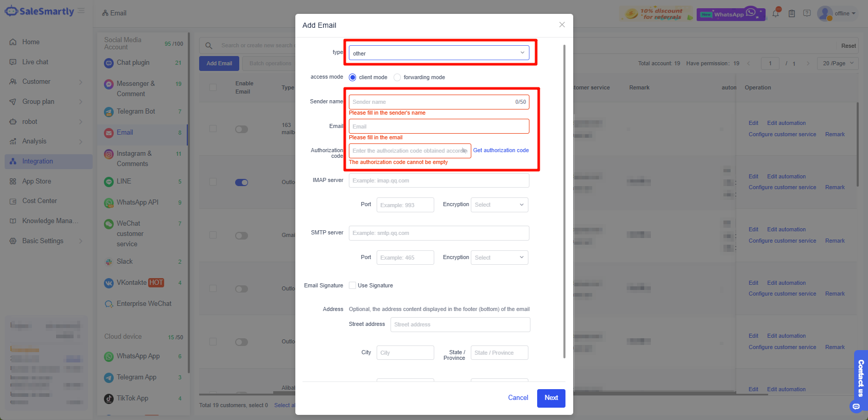Viewport: 868px width, 420px height.
Task: Click the Add Email button
Action: [x=219, y=63]
